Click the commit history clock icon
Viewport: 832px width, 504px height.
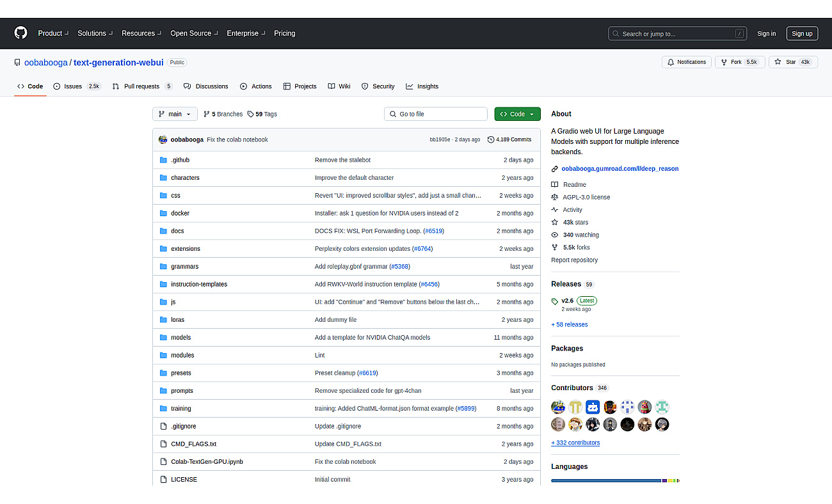click(x=491, y=139)
